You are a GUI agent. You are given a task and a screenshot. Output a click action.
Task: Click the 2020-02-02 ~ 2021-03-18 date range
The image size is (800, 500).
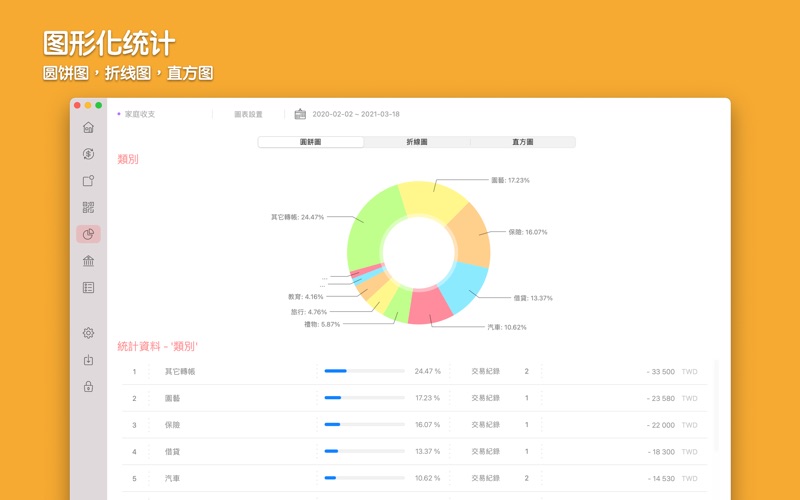(x=355, y=114)
